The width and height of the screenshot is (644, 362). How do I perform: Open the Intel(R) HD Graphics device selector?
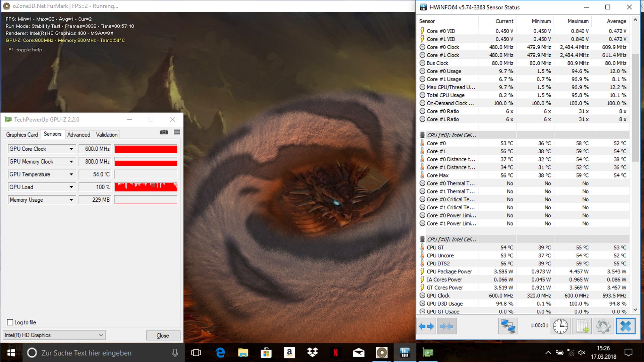[54, 335]
